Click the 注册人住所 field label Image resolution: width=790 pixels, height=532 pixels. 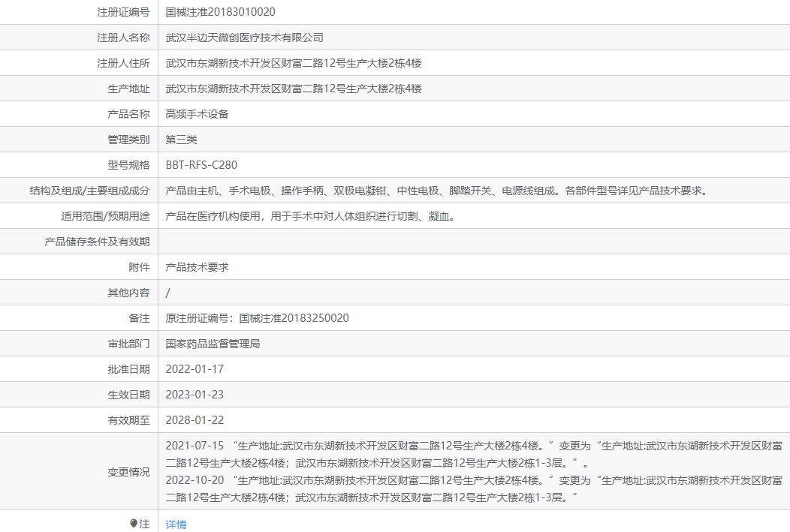123,64
